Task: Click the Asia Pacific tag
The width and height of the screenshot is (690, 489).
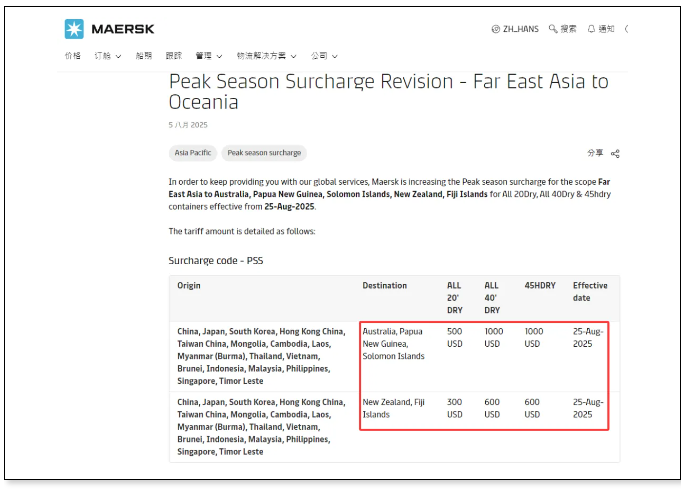Action: pyautogui.click(x=193, y=153)
